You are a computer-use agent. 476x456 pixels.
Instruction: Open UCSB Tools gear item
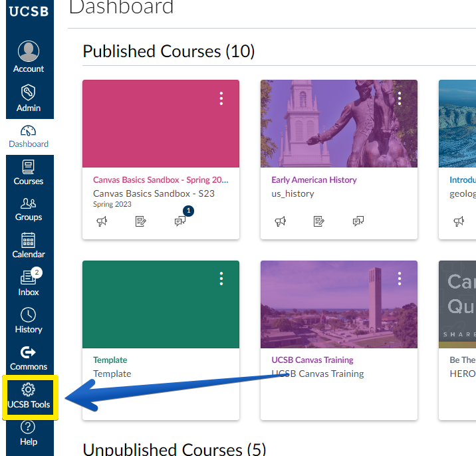pos(29,396)
